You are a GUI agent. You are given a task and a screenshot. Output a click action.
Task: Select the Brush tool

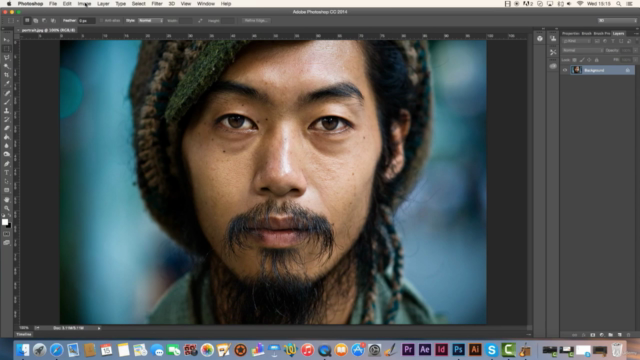point(7,102)
